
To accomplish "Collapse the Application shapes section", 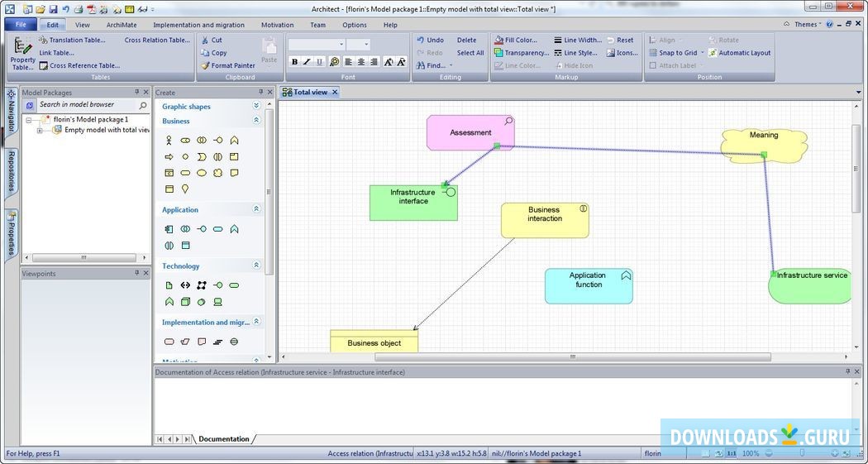I will point(256,208).
